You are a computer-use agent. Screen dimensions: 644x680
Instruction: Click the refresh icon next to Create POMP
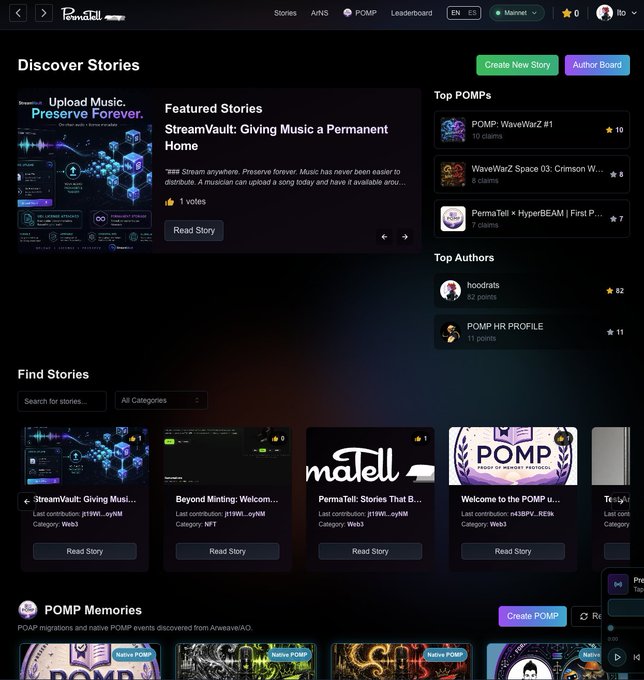pyautogui.click(x=584, y=616)
